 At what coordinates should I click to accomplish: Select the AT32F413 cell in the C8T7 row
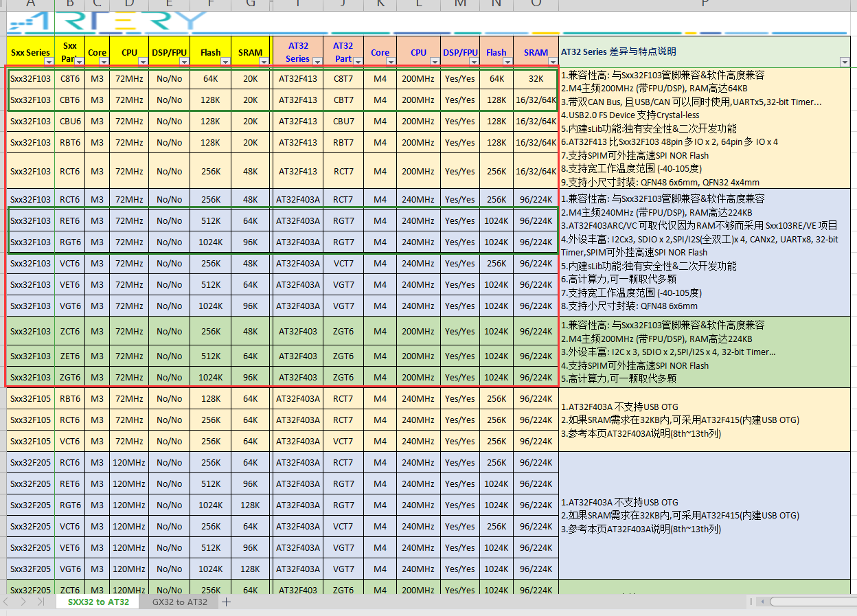tap(298, 78)
